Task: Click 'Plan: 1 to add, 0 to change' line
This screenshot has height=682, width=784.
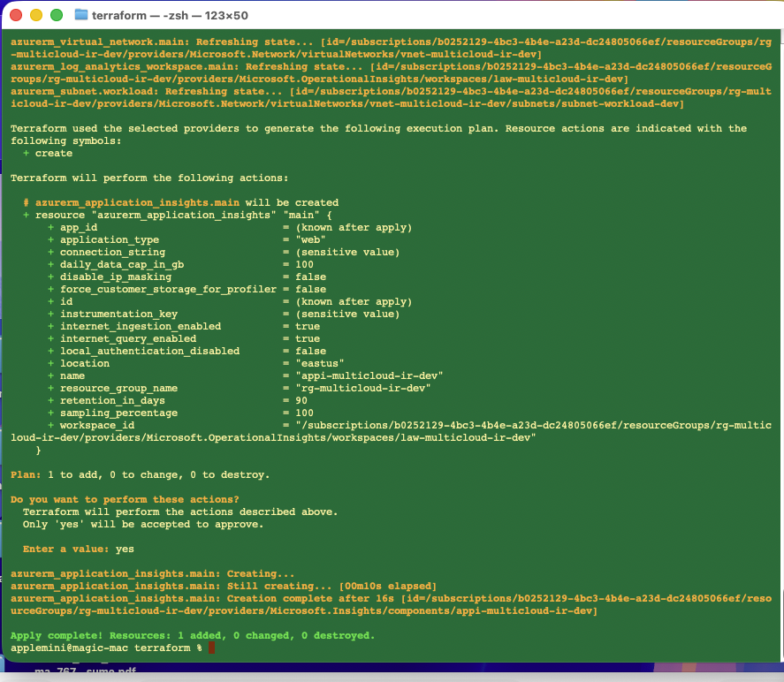Action: coord(140,474)
